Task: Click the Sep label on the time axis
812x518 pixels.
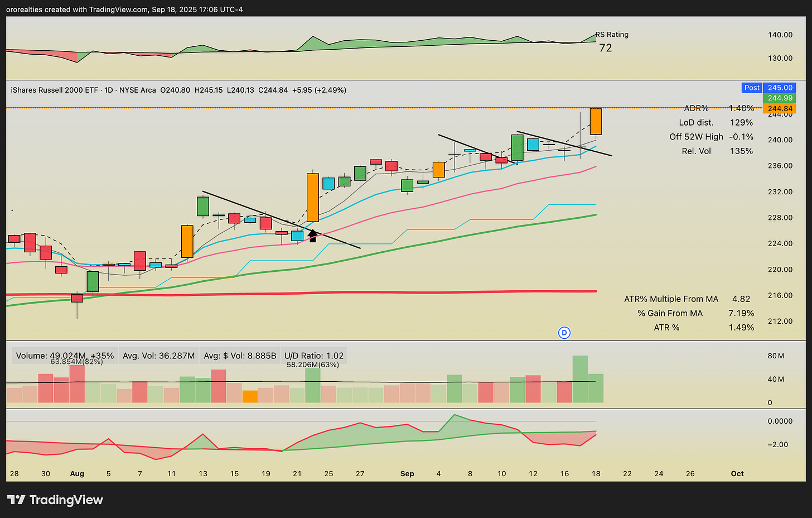Action: (x=407, y=473)
